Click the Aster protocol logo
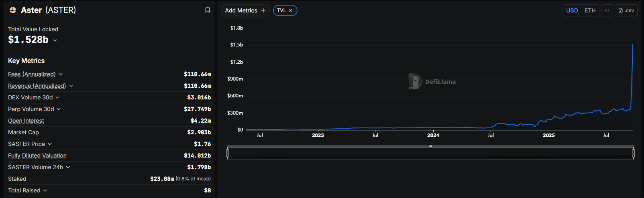 click(x=13, y=10)
